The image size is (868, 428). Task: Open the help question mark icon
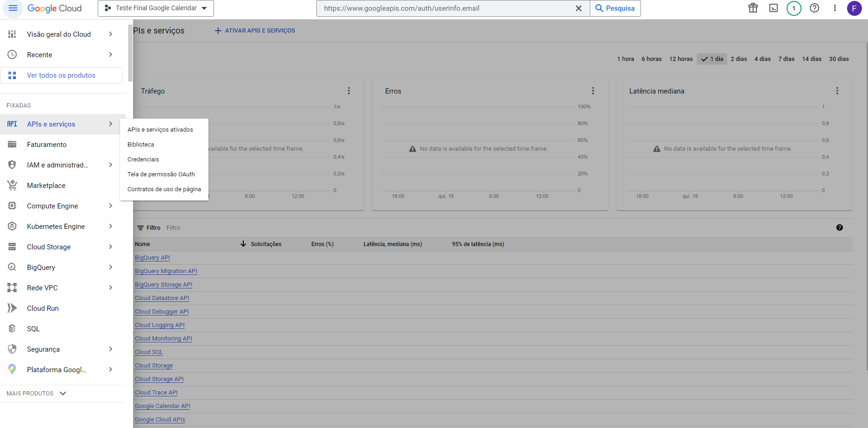point(815,8)
